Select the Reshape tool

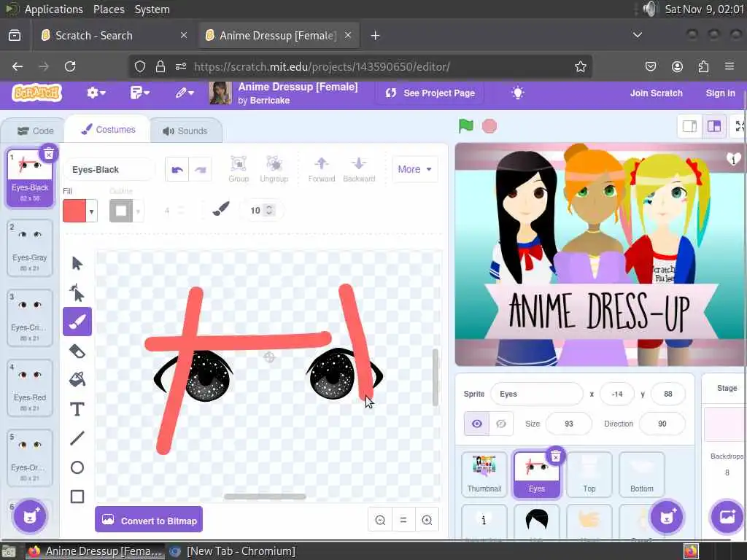click(x=77, y=292)
